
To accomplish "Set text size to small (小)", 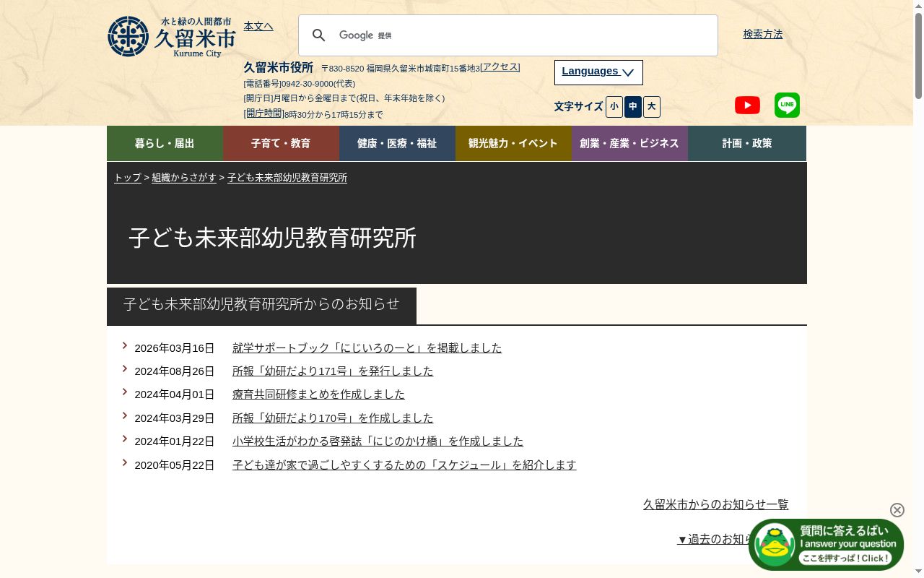I will [x=614, y=107].
